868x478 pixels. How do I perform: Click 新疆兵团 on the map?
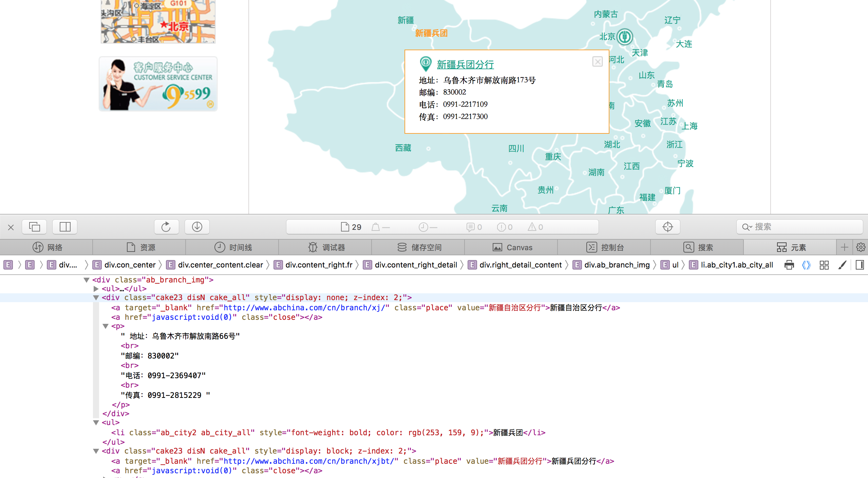[x=431, y=33]
